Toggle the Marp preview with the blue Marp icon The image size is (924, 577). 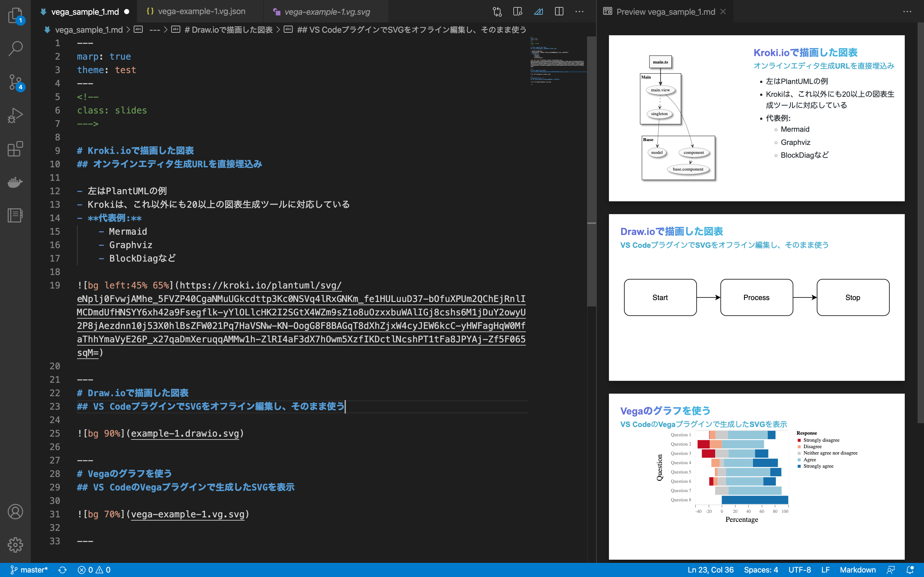point(538,12)
